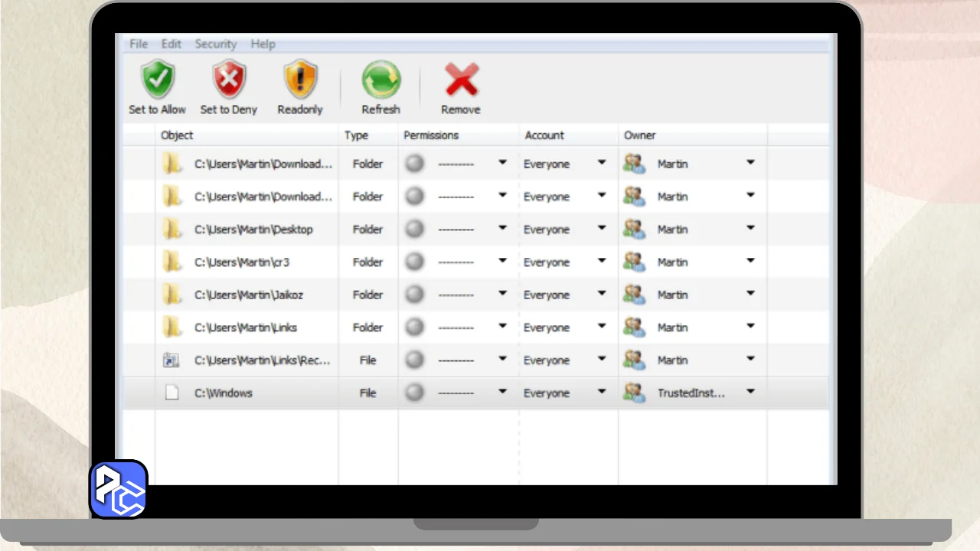Click the folder icon for C:\Users\Martin\Links
This screenshot has height=551, width=980.
(x=172, y=328)
